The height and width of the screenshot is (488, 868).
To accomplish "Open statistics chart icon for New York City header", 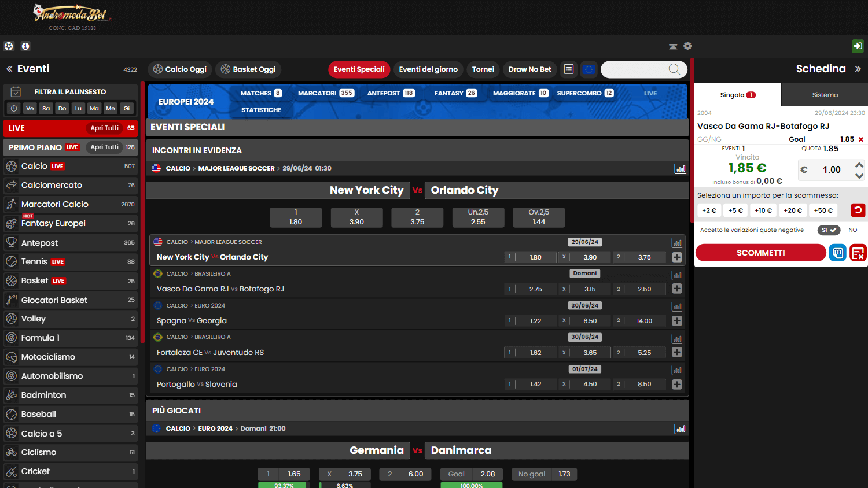I will (x=681, y=169).
